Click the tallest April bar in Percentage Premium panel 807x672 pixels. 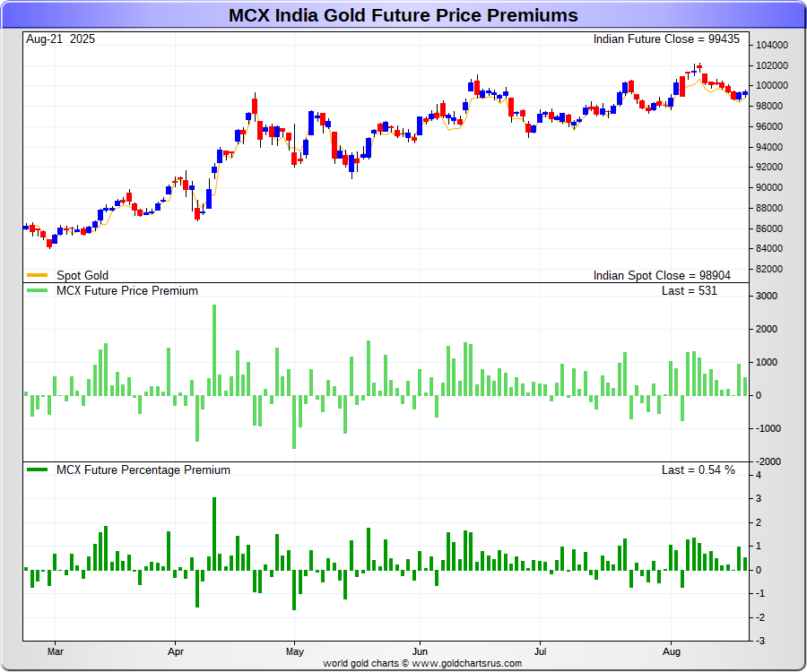coord(214,534)
